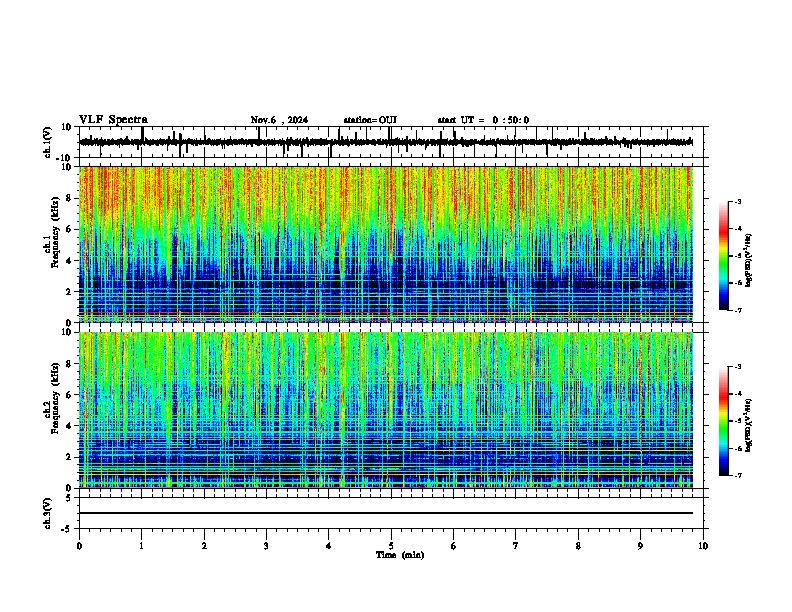792x612 pixels.
Task: Click the ch.1 waveform trace panel
Action: (391, 142)
